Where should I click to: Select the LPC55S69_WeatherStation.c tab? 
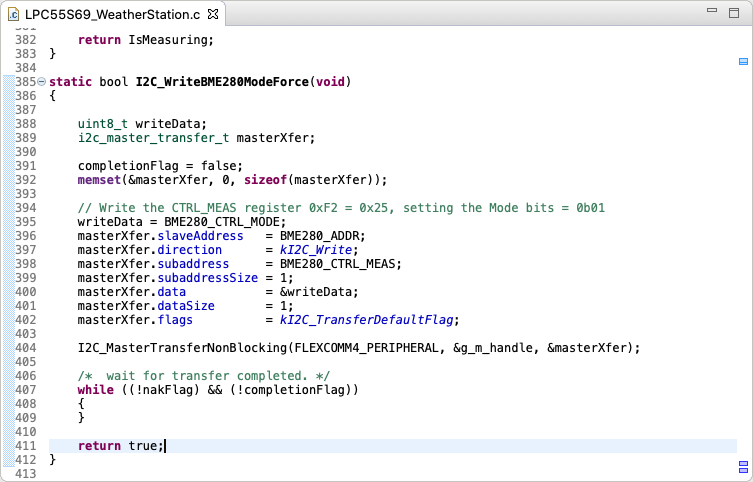[110, 13]
